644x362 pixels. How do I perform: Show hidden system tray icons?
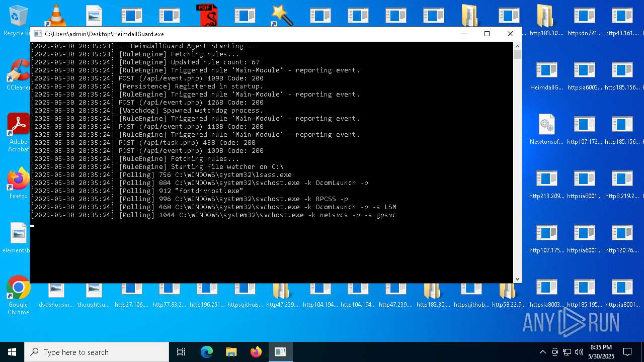click(x=542, y=352)
